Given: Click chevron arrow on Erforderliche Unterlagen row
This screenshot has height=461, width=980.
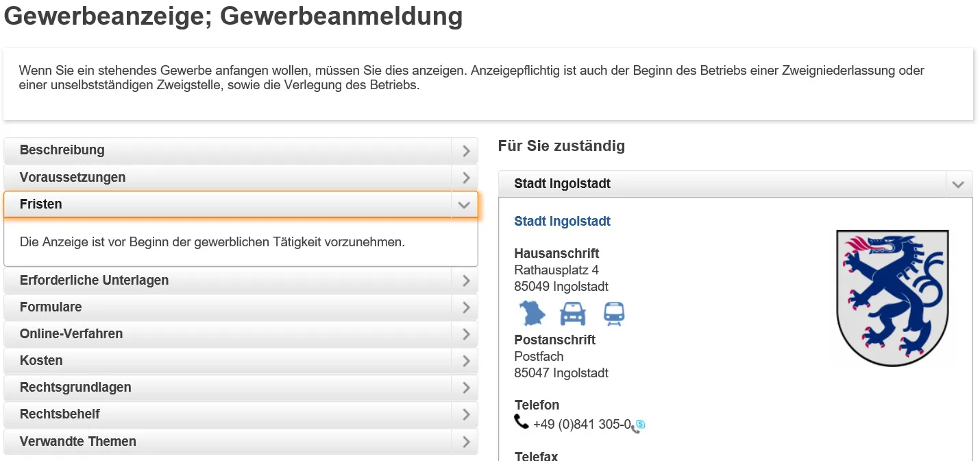Looking at the screenshot, I should [x=465, y=281].
